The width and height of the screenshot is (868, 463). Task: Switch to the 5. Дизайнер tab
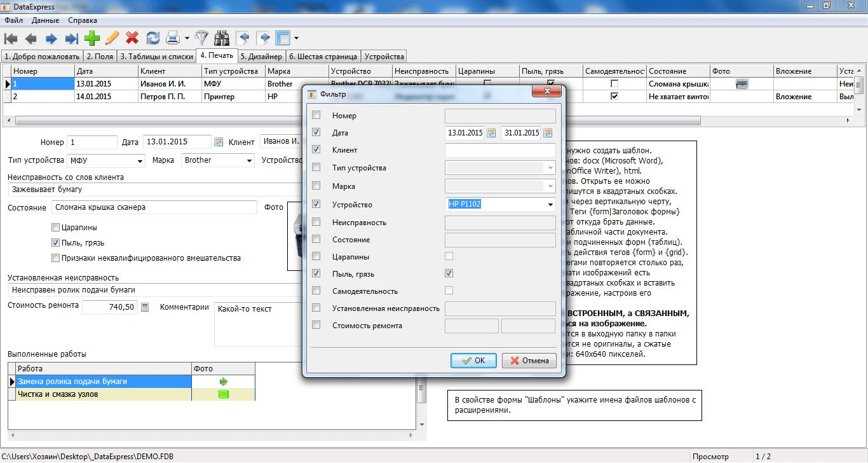point(262,56)
